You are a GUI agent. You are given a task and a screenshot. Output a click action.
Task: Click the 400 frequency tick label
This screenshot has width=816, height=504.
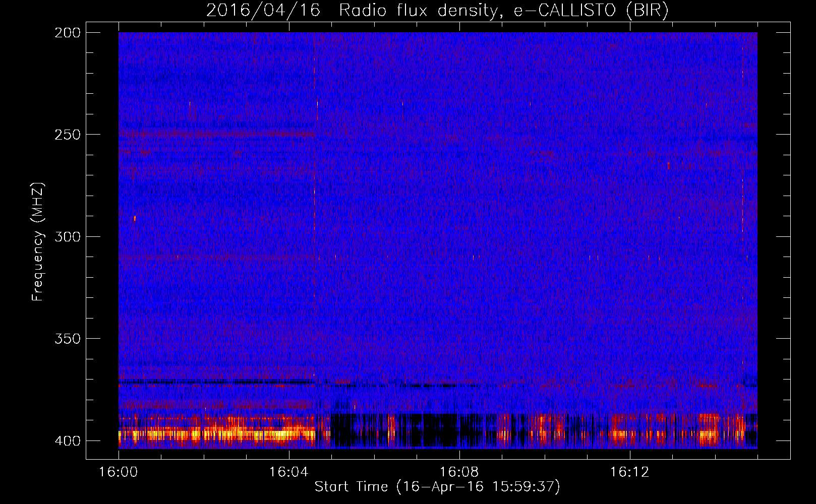click(68, 441)
